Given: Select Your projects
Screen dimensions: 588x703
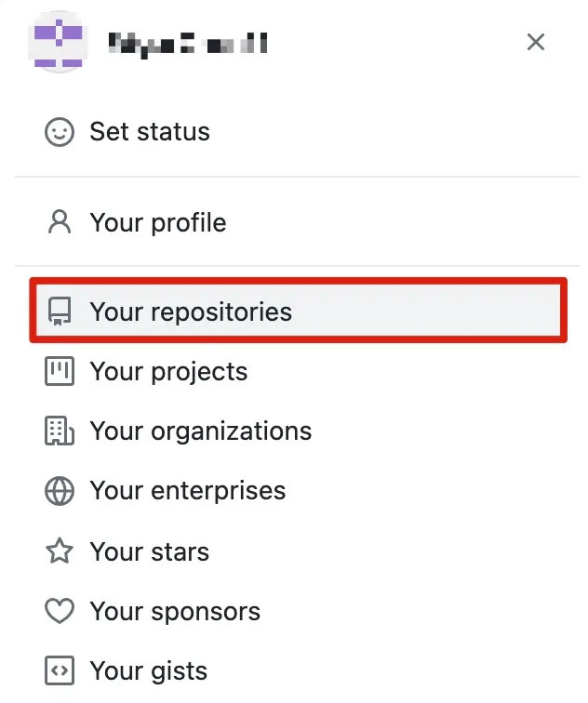Looking at the screenshot, I should (168, 372).
